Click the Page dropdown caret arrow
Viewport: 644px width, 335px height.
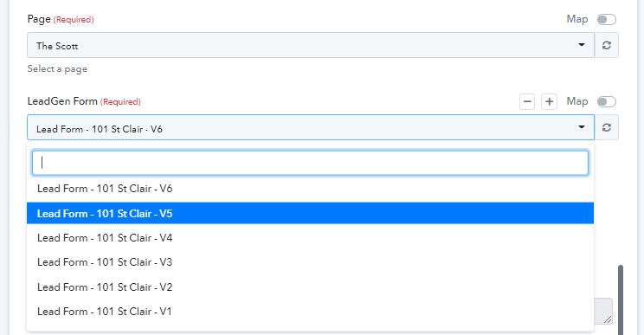coord(582,45)
